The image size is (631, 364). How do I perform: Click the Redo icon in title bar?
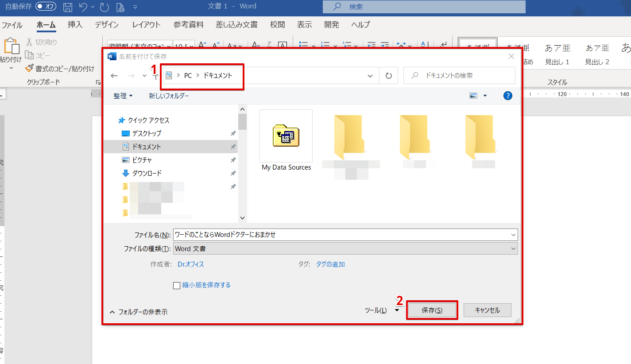pyautogui.click(x=104, y=7)
